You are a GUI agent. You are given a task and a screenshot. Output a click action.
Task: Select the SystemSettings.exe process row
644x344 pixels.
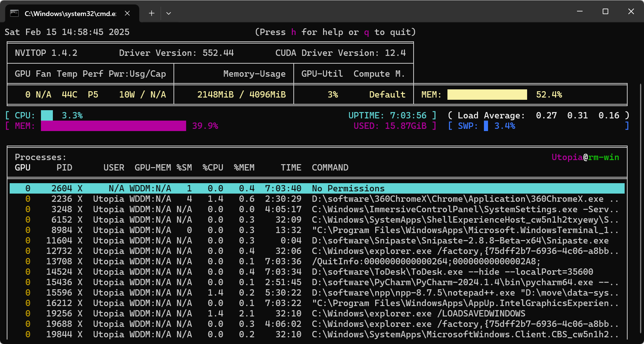[x=317, y=209]
